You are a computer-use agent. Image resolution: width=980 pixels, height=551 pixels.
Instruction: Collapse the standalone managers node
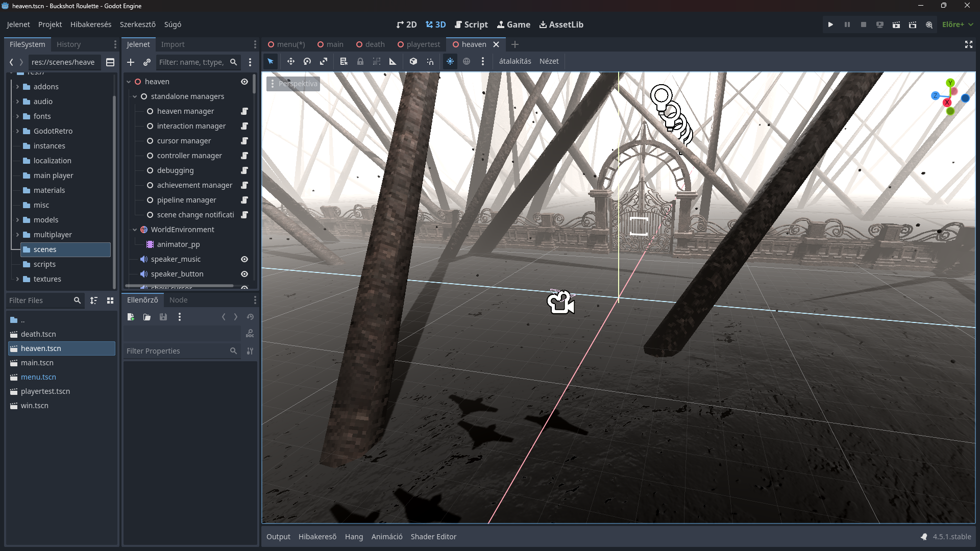(x=135, y=96)
